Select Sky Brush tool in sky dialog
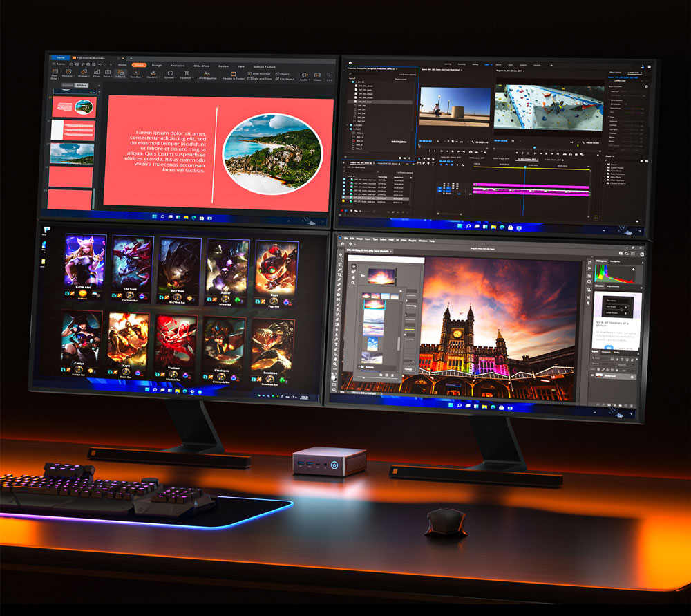This screenshot has height=616, width=691. (353, 272)
